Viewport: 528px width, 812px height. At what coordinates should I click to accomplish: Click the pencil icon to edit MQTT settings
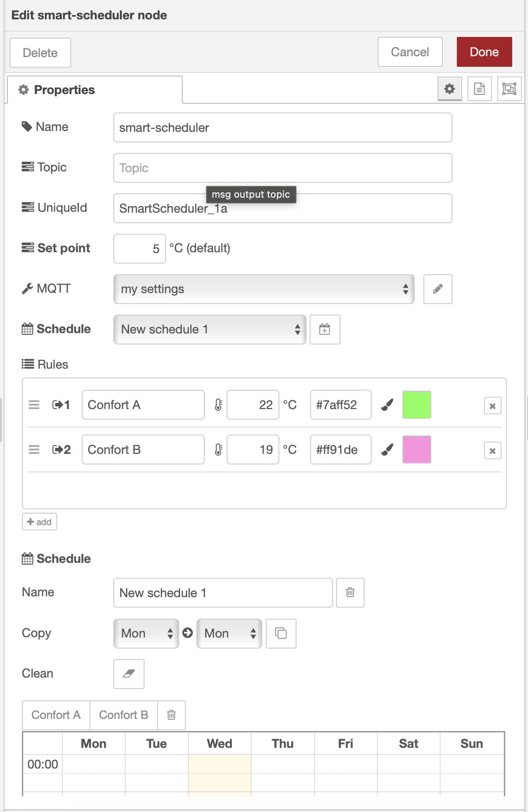tap(438, 289)
